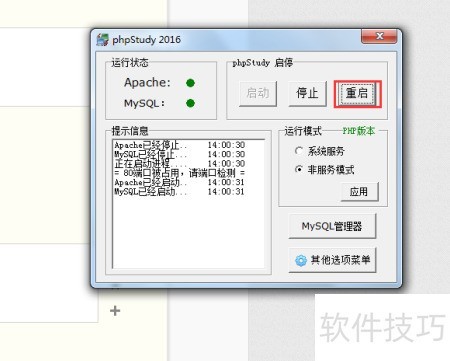This screenshot has height=361, width=450.
Task: Open the MySQL管理器 dropdown button
Action: [x=332, y=226]
